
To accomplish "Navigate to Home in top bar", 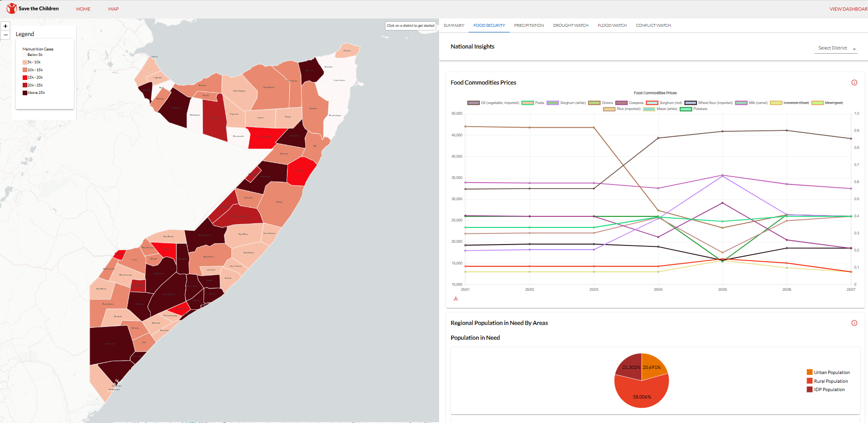I will [x=83, y=9].
